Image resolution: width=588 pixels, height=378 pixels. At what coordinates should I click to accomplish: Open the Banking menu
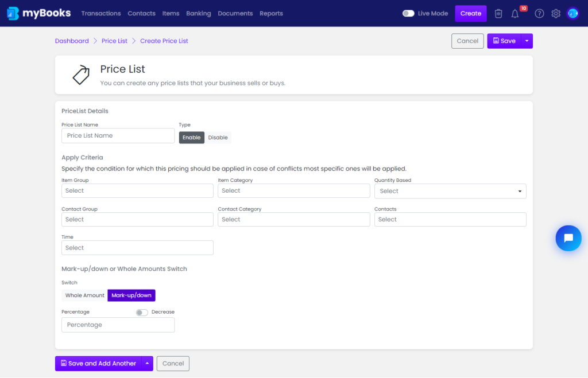coord(198,14)
